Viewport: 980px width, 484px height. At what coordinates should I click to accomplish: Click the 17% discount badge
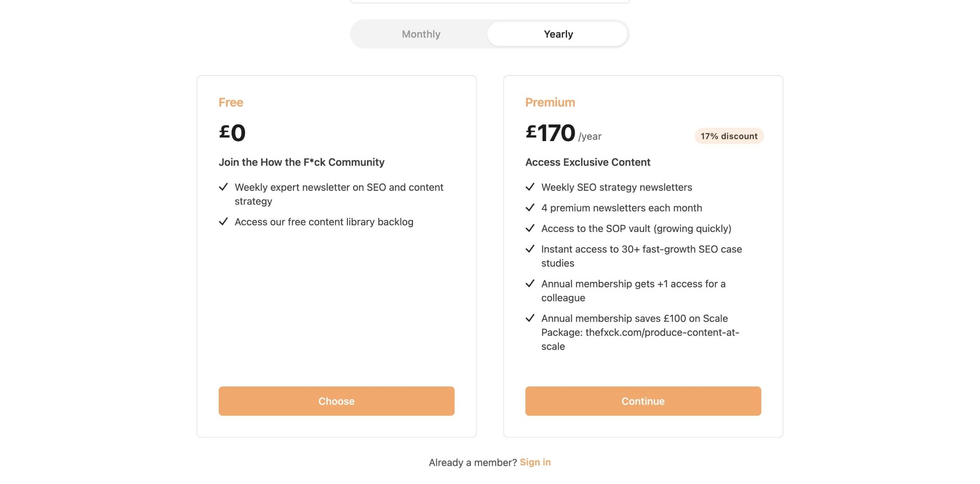pos(729,136)
